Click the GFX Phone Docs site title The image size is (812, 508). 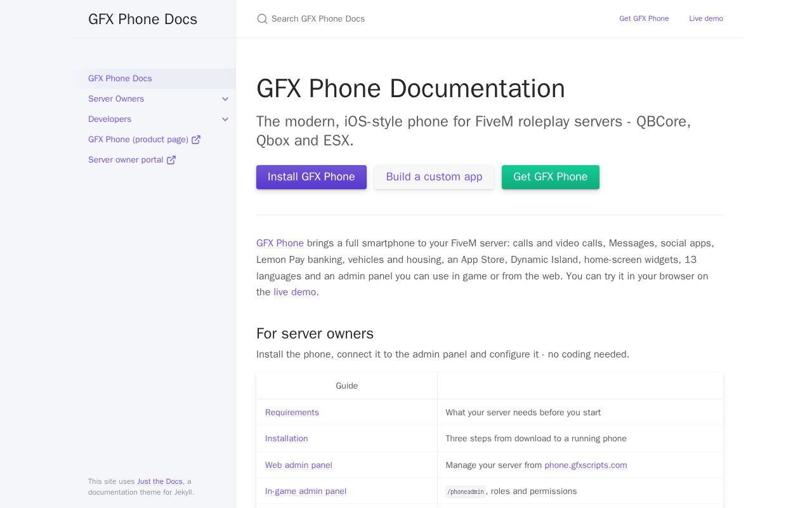click(x=143, y=19)
